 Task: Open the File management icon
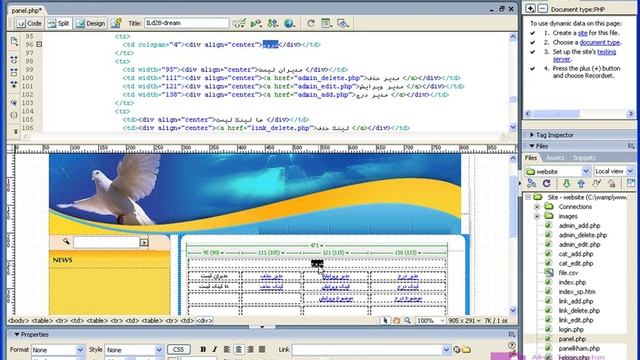(273, 23)
